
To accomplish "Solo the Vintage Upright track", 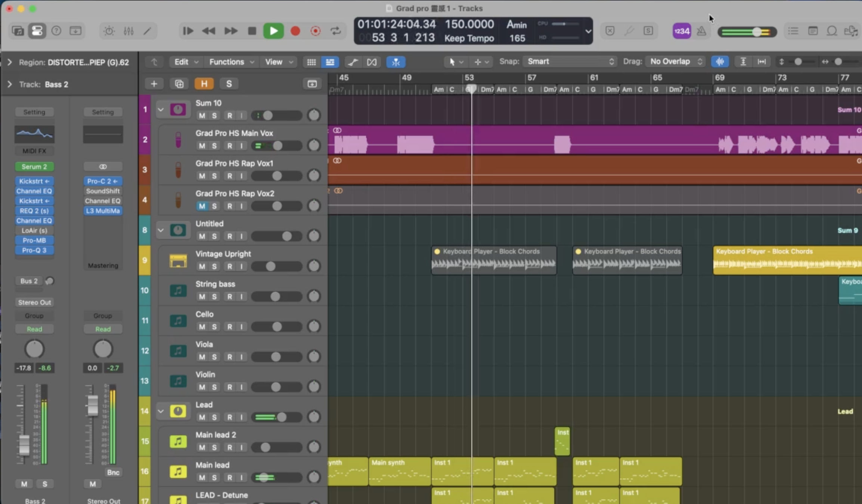I will pos(214,267).
